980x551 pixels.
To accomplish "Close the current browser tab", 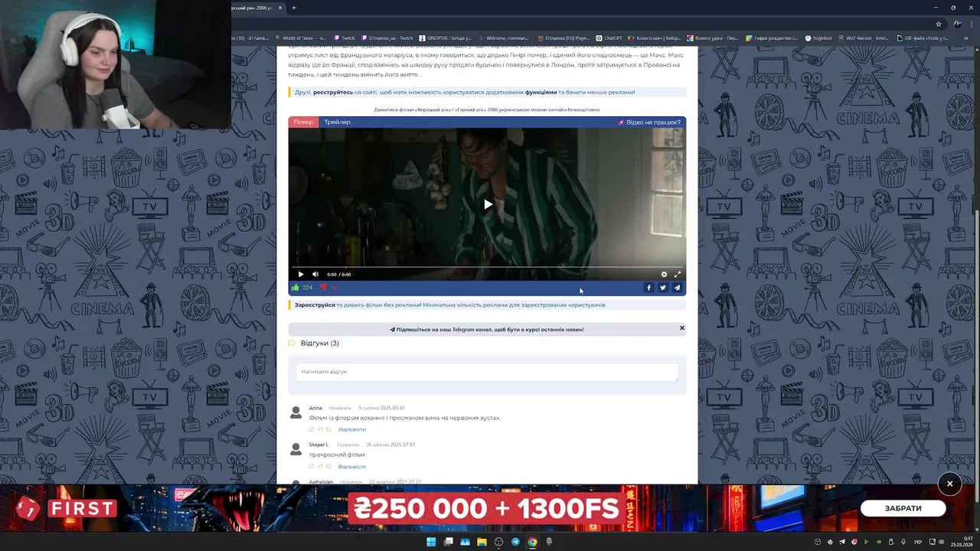I will 280,8.
